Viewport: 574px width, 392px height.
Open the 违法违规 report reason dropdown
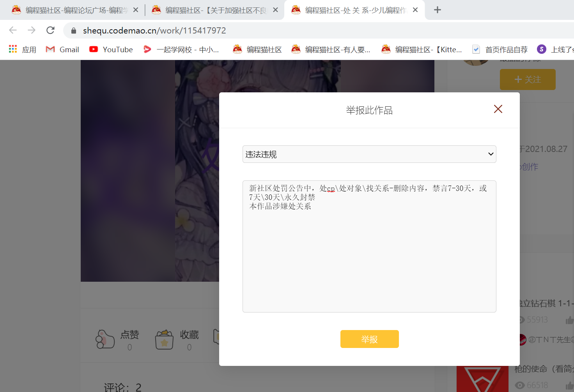coord(369,154)
